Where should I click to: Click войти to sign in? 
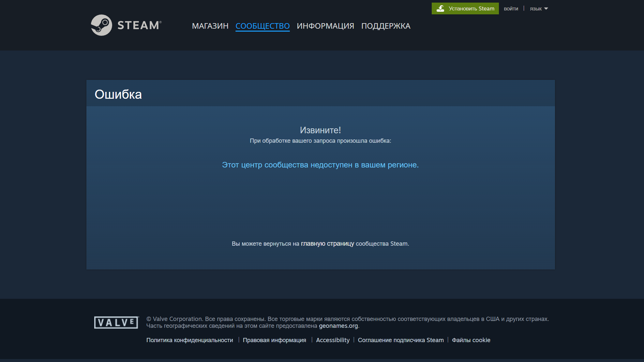(x=511, y=8)
